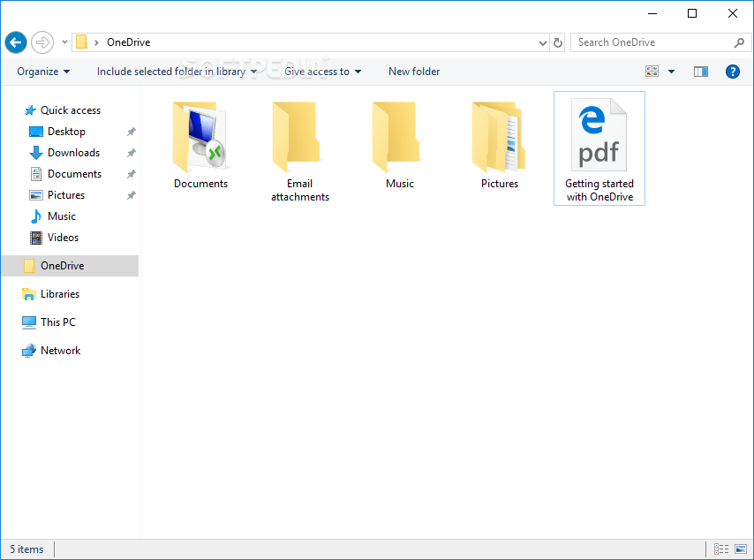Image resolution: width=754 pixels, height=560 pixels.
Task: Open Documents in navigation pane
Action: [x=65, y=174]
